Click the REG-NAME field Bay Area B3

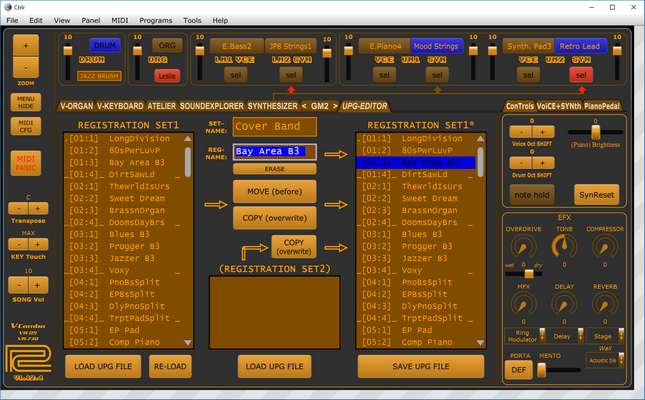(x=275, y=151)
